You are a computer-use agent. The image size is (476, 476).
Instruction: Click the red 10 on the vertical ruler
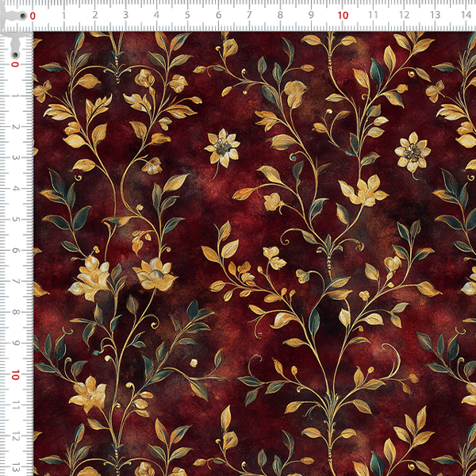pos(15,375)
